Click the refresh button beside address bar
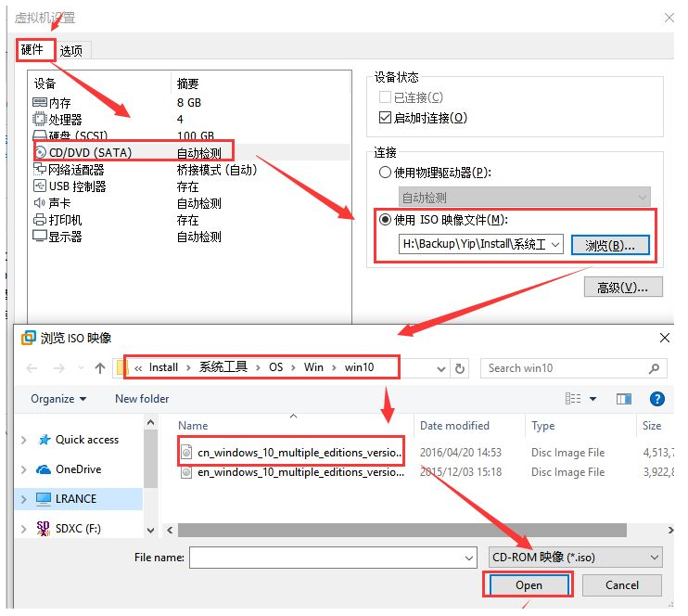The height and width of the screenshot is (616, 688). [460, 368]
